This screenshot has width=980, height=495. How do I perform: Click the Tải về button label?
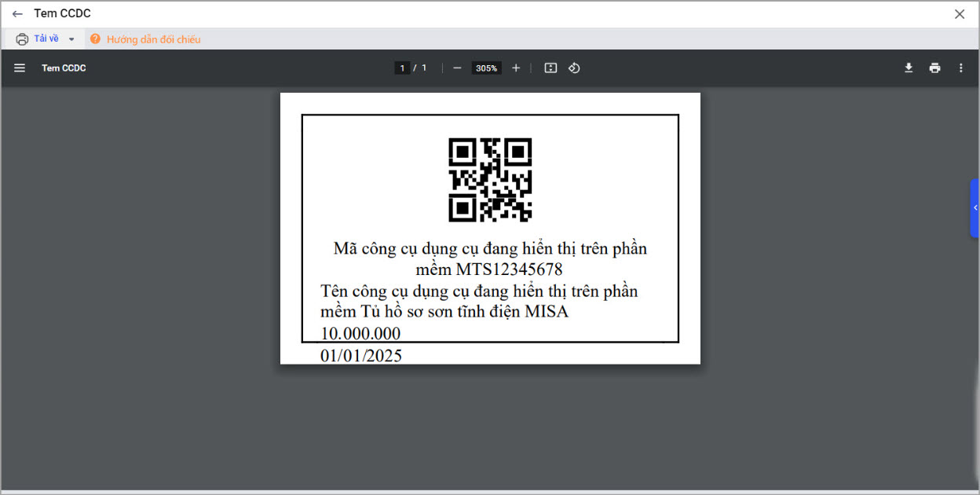(46, 39)
